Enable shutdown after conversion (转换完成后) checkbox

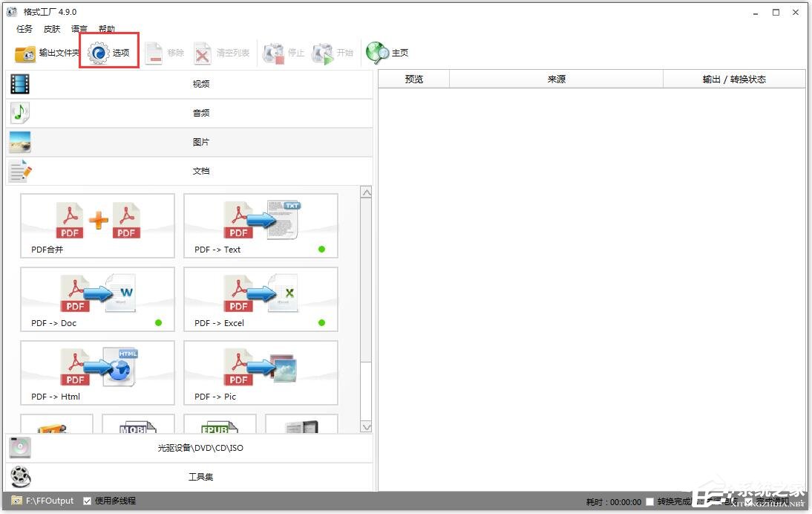(650, 502)
